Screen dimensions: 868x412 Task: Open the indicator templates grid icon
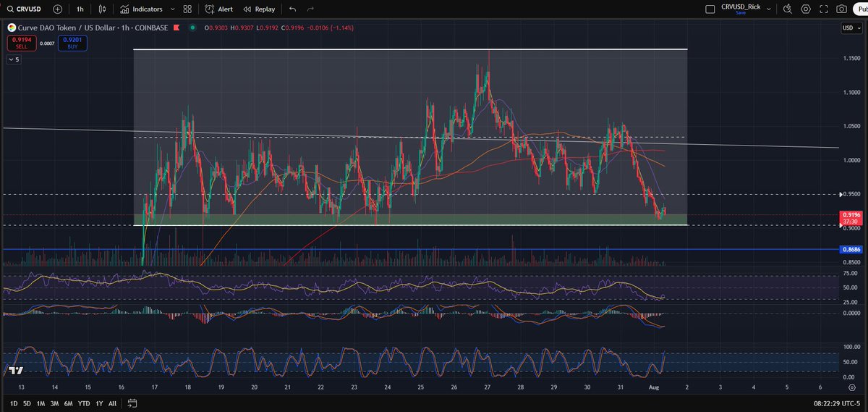click(187, 9)
